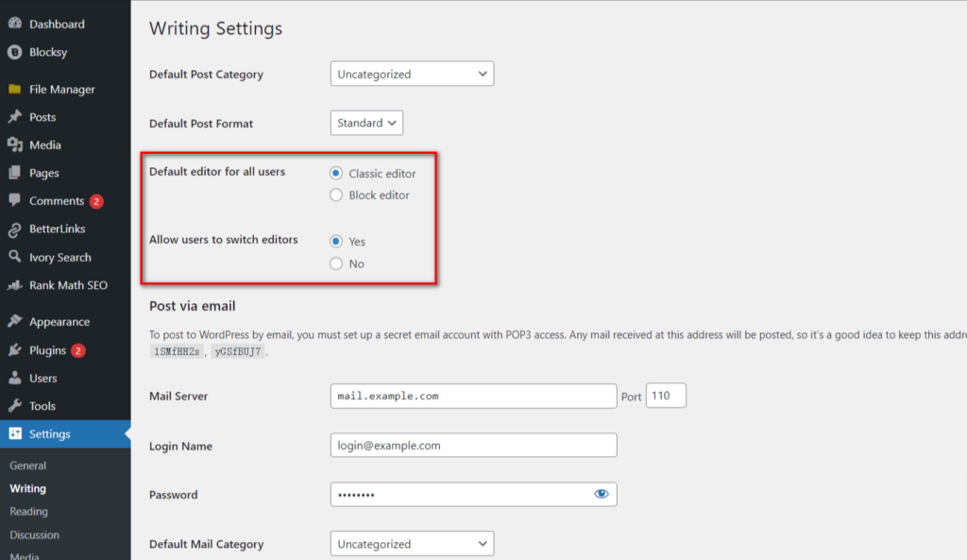Click the Posts pushpin icon
This screenshot has width=967, height=560.
[15, 116]
